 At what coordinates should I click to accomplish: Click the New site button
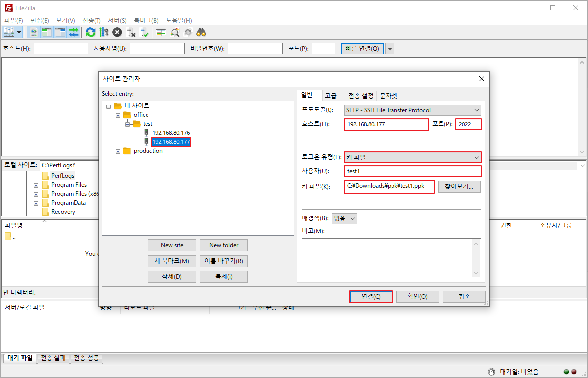(x=172, y=245)
